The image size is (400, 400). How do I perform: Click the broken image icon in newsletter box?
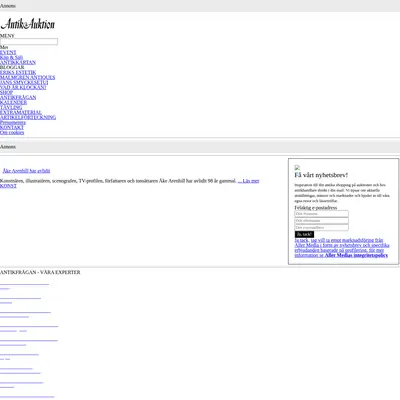point(297,168)
